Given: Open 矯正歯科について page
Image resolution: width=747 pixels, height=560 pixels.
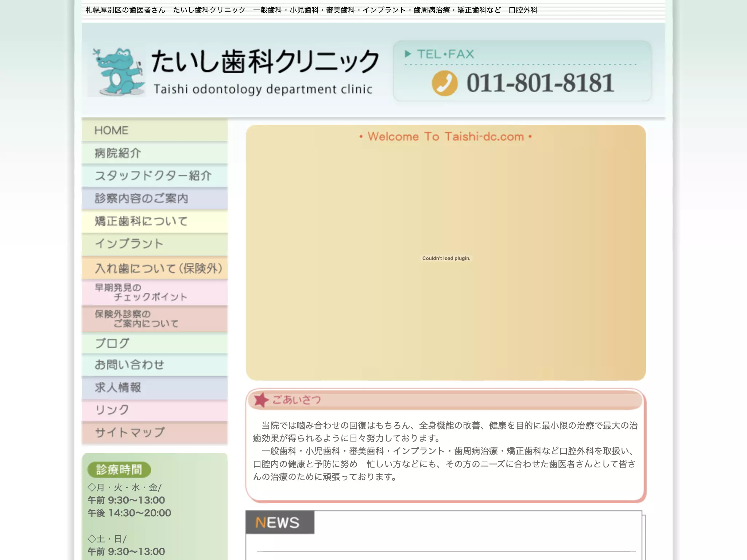Looking at the screenshot, I should click(x=155, y=221).
